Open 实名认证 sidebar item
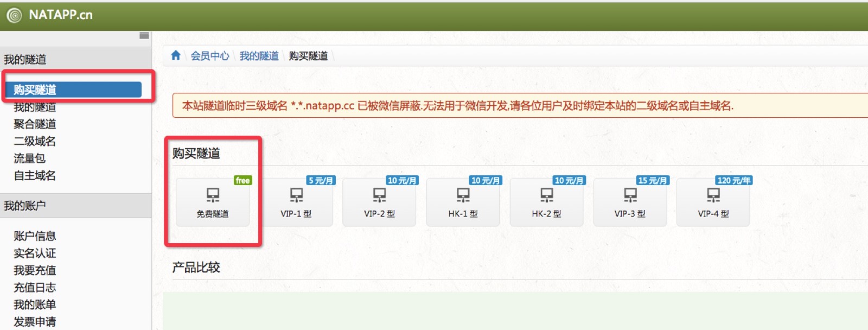This screenshot has height=330, width=868. [35, 253]
